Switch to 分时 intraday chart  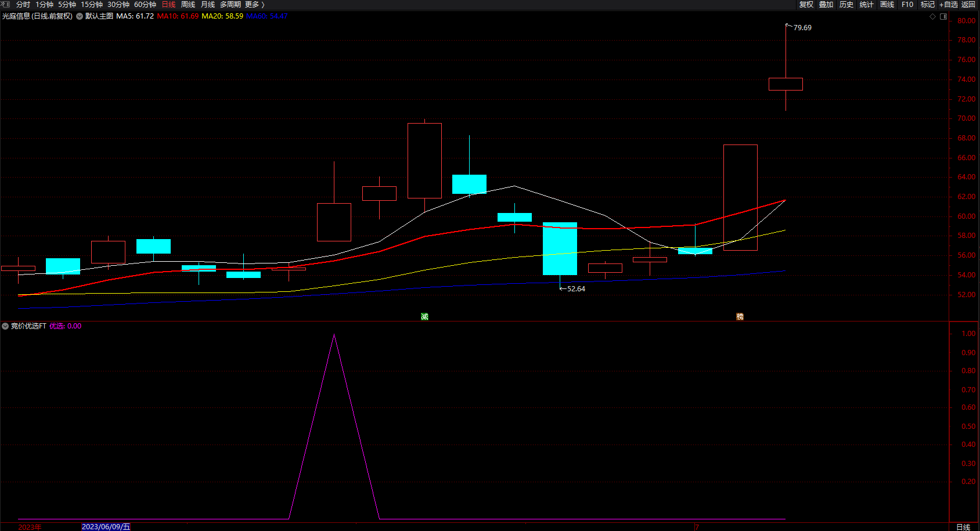click(x=23, y=5)
